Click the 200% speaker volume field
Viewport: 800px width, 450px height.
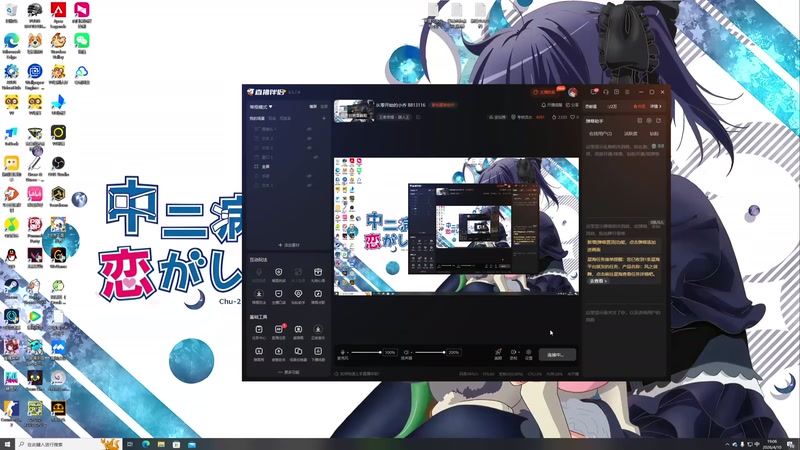tap(454, 353)
